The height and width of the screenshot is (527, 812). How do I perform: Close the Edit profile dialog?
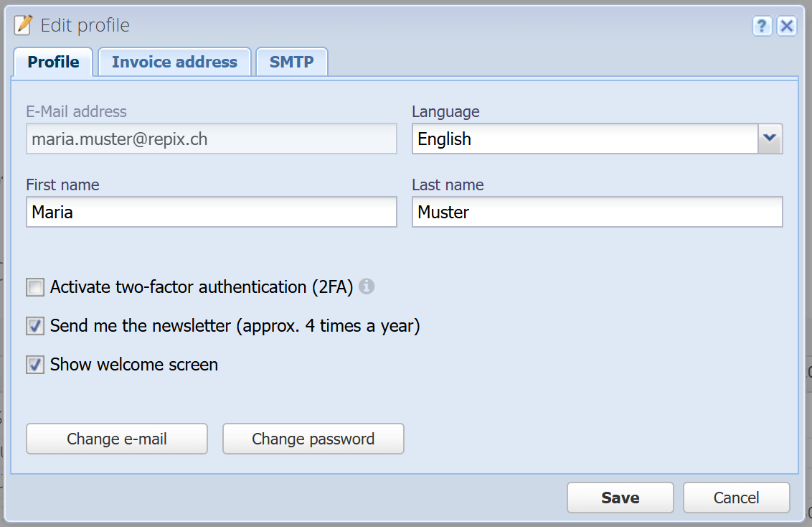[x=787, y=25]
